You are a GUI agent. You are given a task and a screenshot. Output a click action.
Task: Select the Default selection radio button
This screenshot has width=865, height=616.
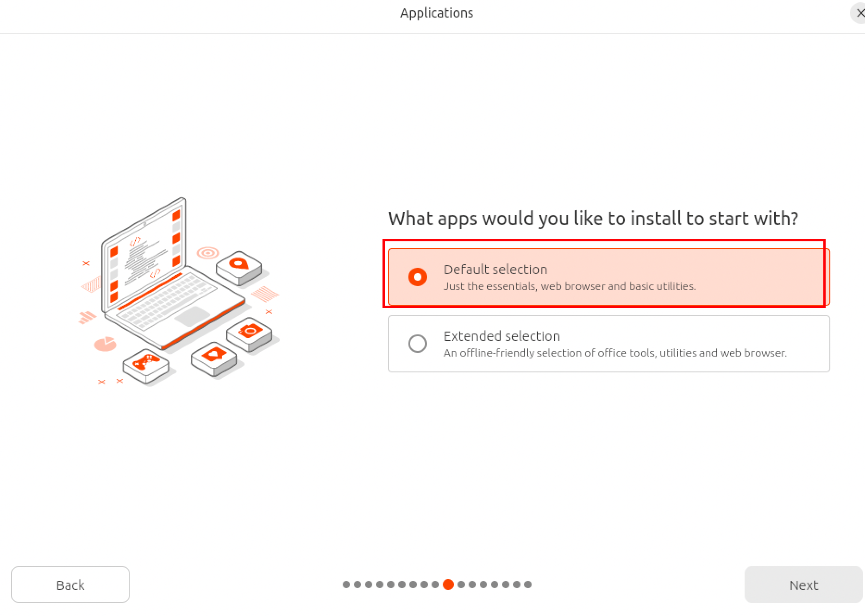[418, 277]
